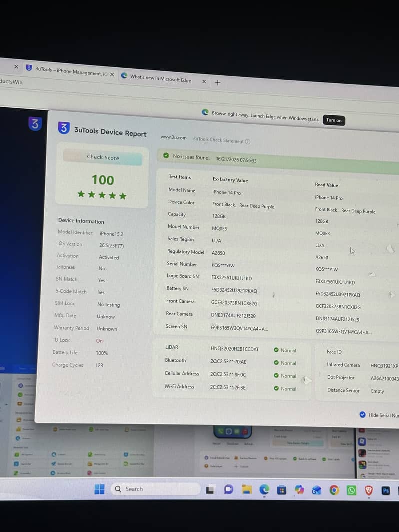This screenshot has height=532, width=399.
Task: Click the question mark next to Check Statement
Action: tap(248, 141)
